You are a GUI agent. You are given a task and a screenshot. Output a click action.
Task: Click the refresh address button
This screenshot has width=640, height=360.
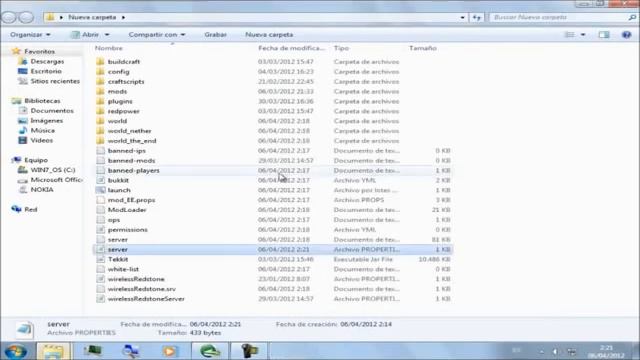(477, 17)
